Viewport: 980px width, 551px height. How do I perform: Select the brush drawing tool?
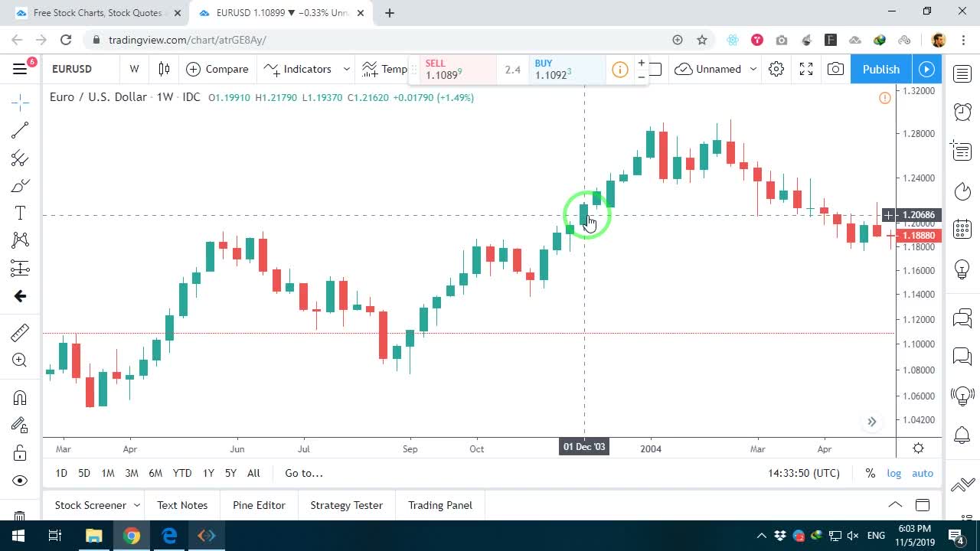pyautogui.click(x=20, y=186)
